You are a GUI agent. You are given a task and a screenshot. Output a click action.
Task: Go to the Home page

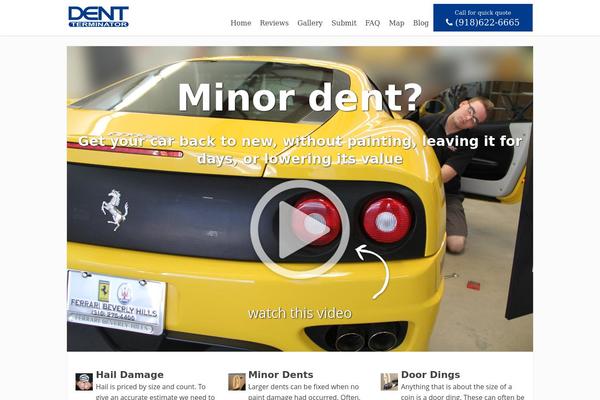tap(241, 23)
